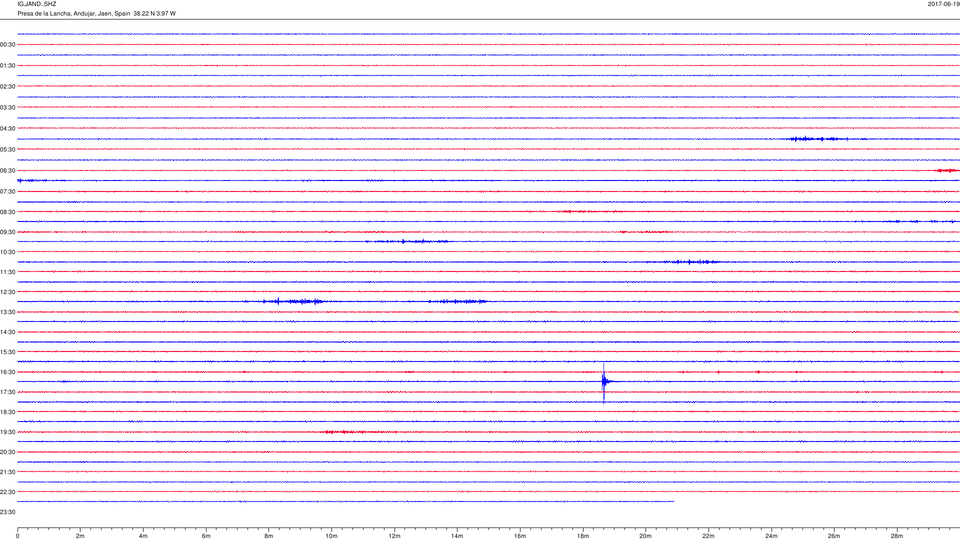Click the 16m axis tick label
This screenshot has width=960, height=540.
[x=520, y=536]
